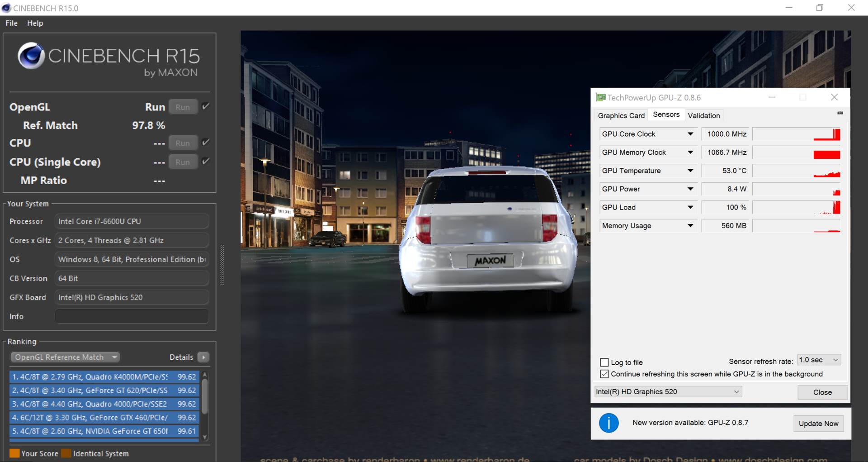Expand the Sensor refresh rate dropdown
Viewport: 868px width, 462px height.
[x=819, y=360]
